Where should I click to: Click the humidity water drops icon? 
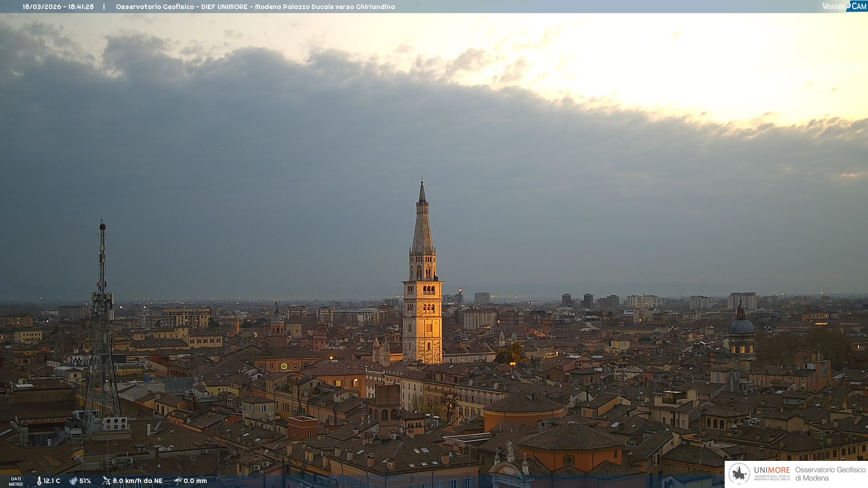[73, 481]
